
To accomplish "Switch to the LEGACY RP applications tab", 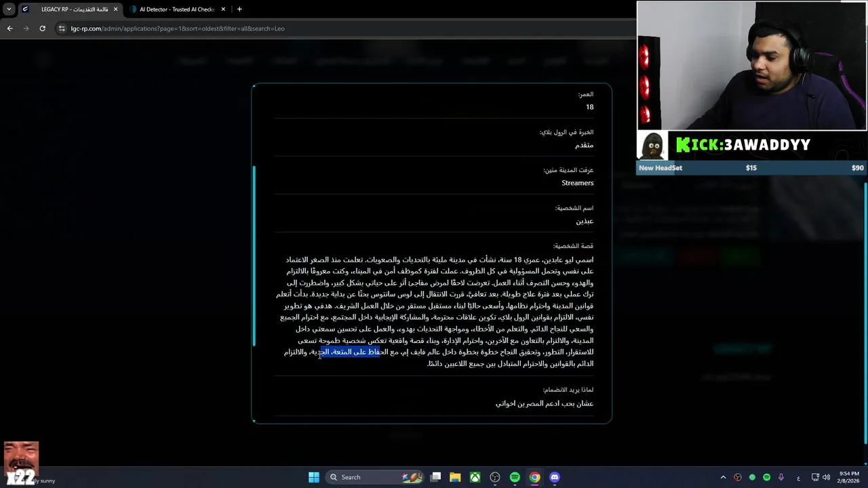I will [x=70, y=9].
